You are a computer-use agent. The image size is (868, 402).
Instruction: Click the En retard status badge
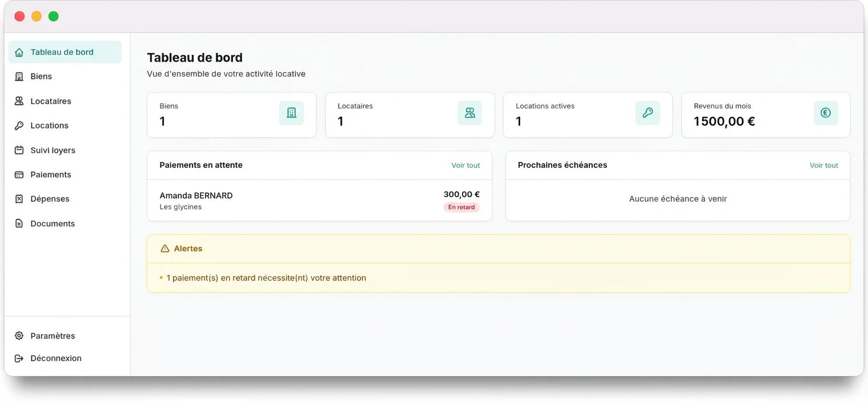pos(461,207)
